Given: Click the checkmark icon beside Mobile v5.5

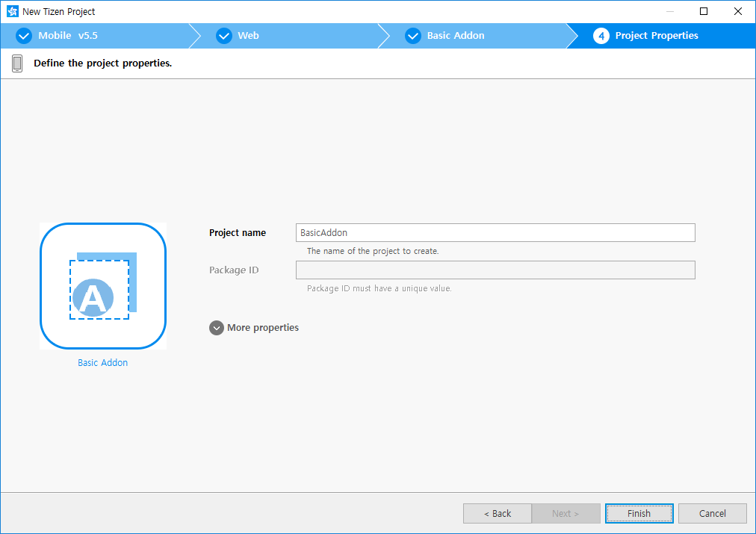Looking at the screenshot, I should pos(24,36).
